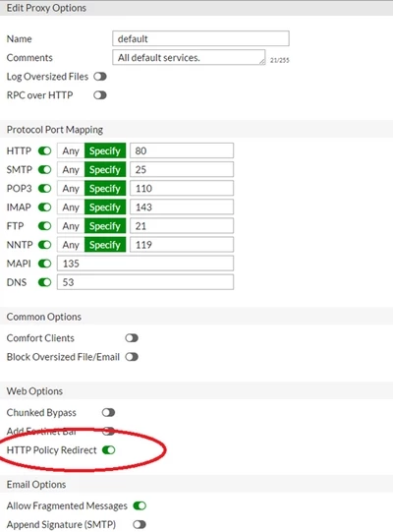Click the Name field containing default
Image resolution: width=393 pixels, height=532 pixels.
(x=200, y=38)
